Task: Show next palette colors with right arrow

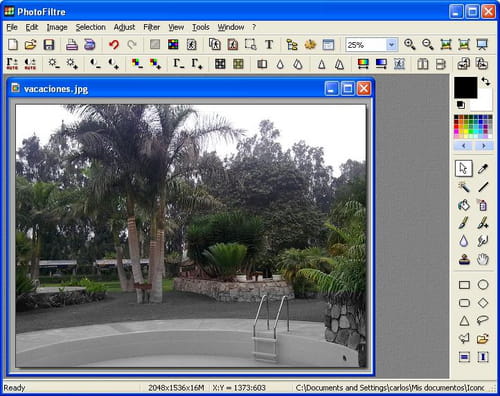Action: 483,146
